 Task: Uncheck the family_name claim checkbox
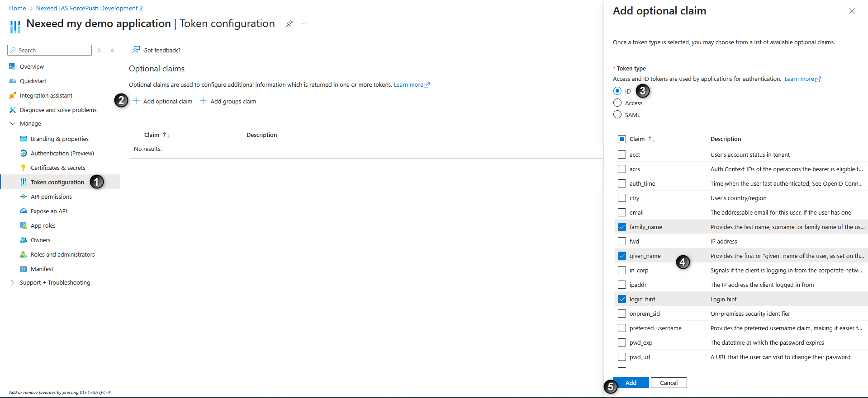tap(622, 227)
